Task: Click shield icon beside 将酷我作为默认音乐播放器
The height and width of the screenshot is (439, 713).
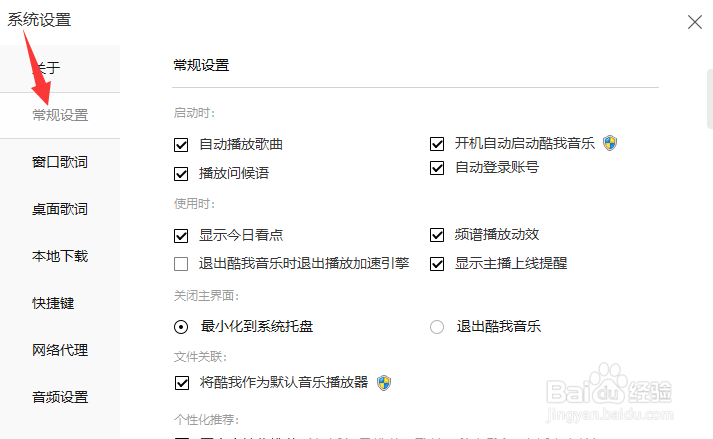Action: coord(384,383)
